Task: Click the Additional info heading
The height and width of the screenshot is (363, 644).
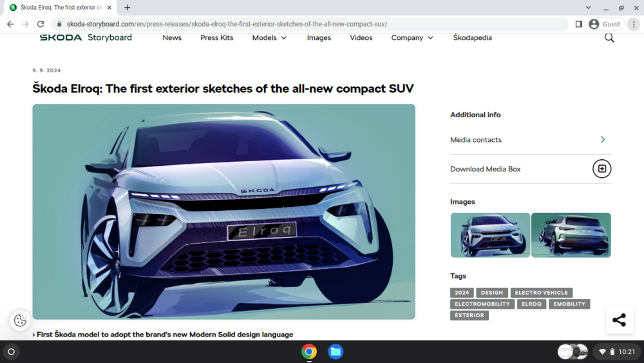Action: [475, 115]
